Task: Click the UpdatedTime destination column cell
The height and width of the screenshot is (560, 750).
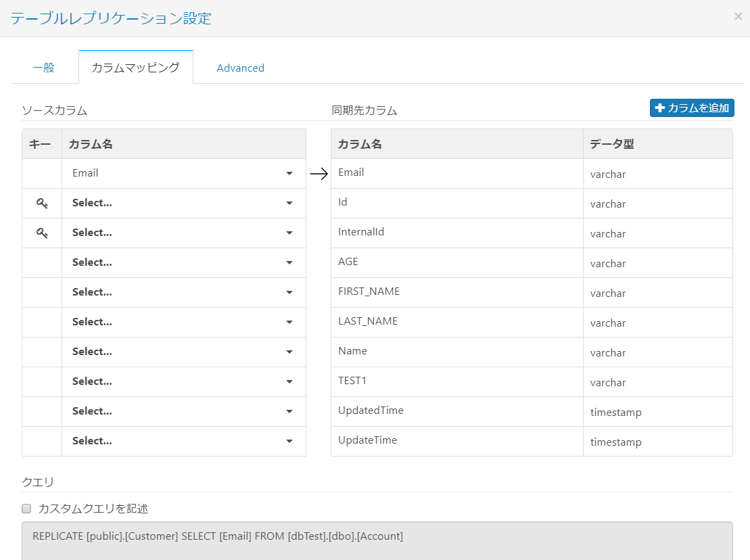Action: (x=456, y=411)
